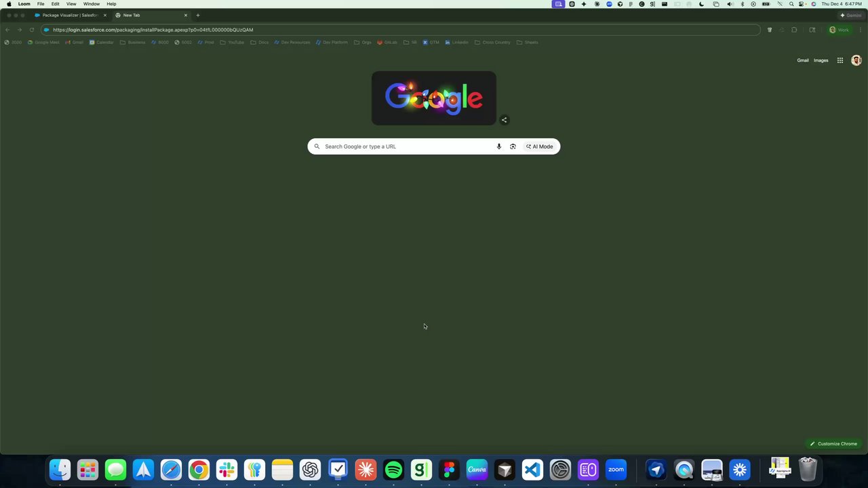
Task: Click the Images link at top right
Action: click(x=821, y=60)
